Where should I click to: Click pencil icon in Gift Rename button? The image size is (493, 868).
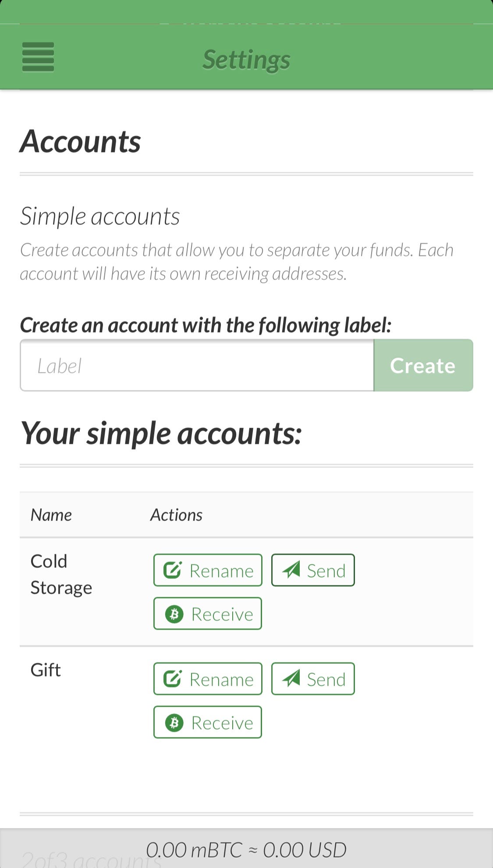coord(172,679)
